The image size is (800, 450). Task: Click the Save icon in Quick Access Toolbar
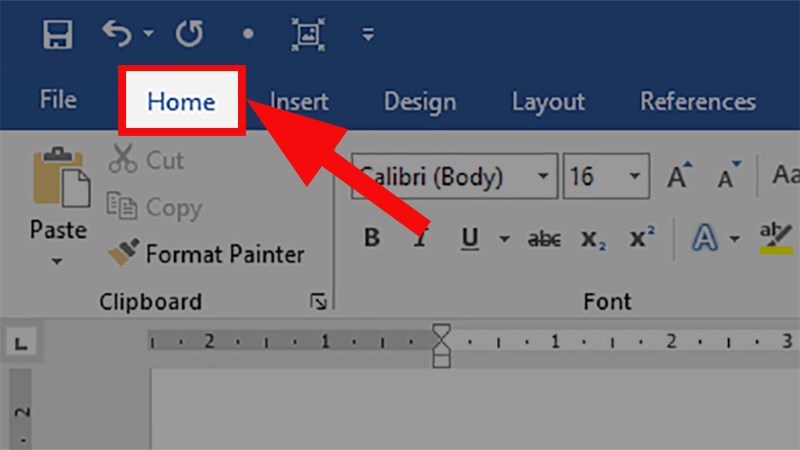pyautogui.click(x=58, y=34)
